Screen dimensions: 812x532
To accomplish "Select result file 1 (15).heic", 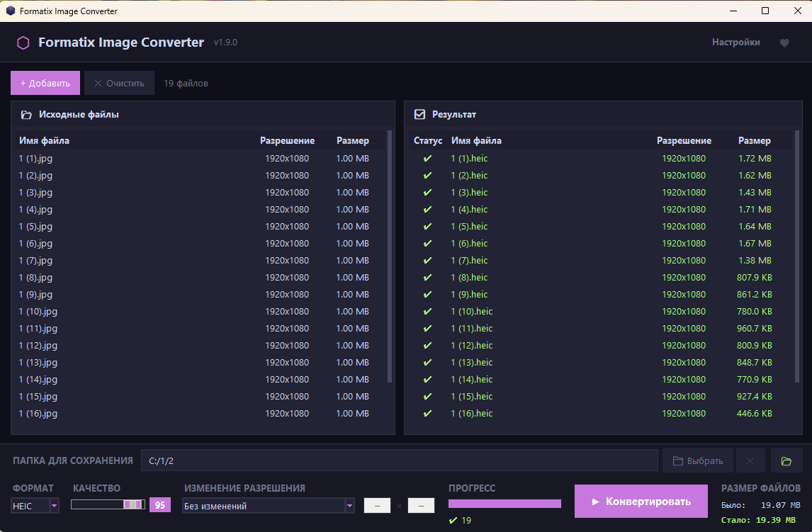I will (x=601, y=397).
